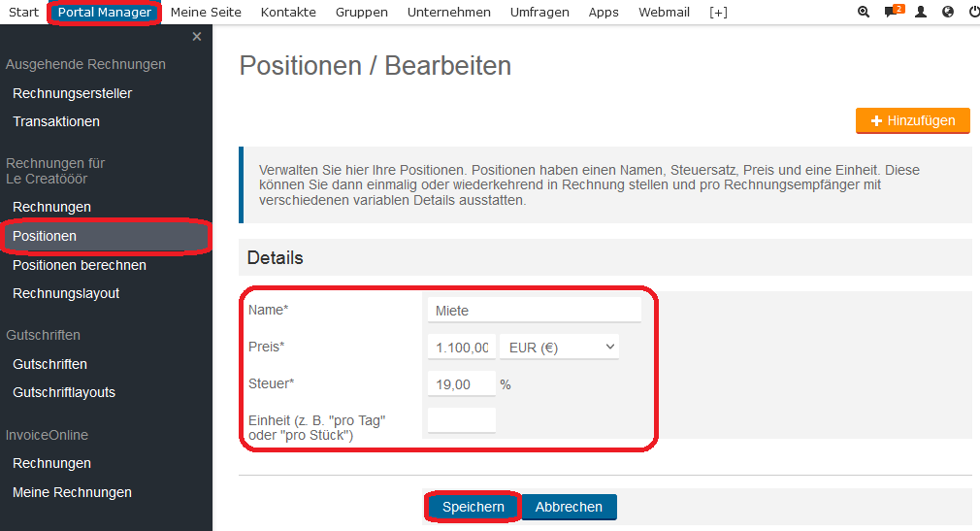Open the user profile icon
Screen dimensions: 980x531
(x=921, y=12)
